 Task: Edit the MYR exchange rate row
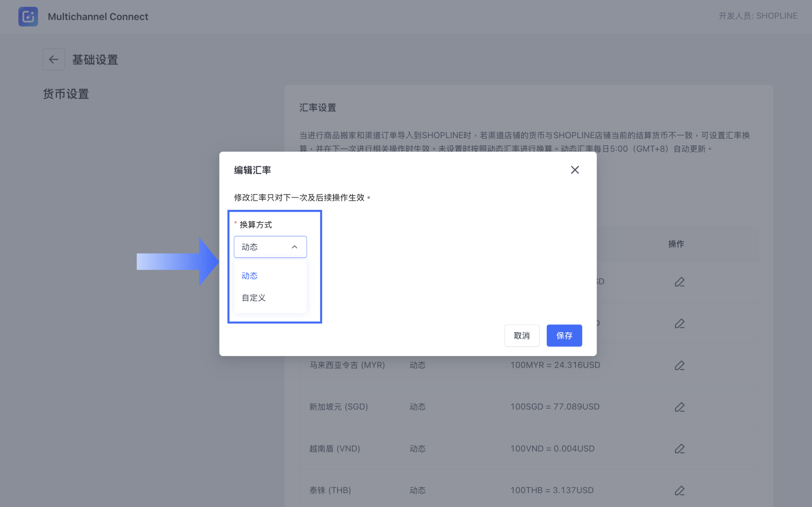pyautogui.click(x=679, y=365)
